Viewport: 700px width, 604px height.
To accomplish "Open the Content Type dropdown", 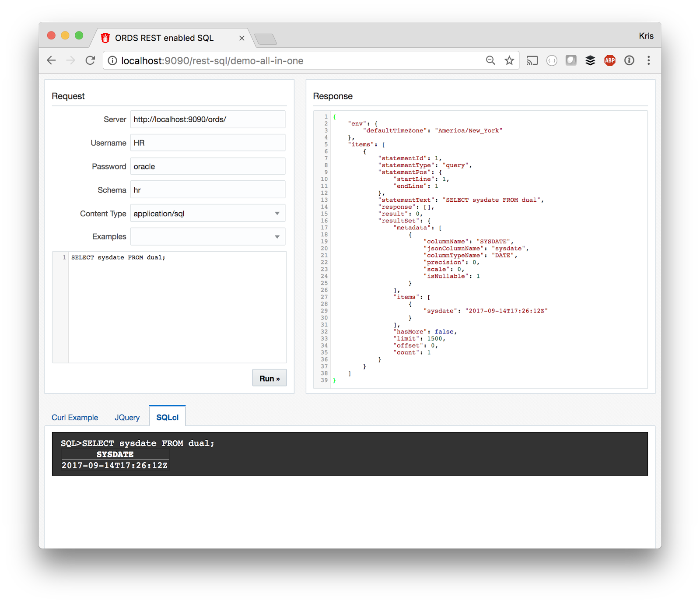I will (x=208, y=213).
